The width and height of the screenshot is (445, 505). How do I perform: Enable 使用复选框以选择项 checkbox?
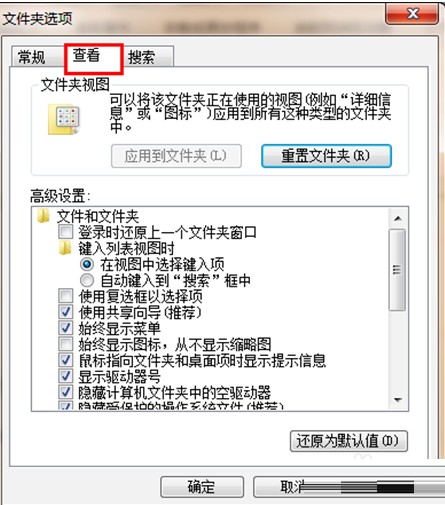[x=66, y=296]
